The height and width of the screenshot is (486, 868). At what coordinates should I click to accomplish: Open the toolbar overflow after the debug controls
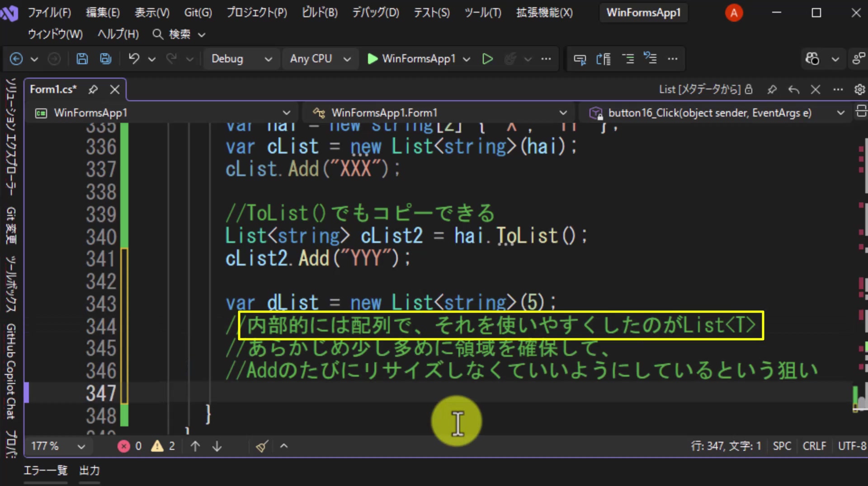pos(546,59)
